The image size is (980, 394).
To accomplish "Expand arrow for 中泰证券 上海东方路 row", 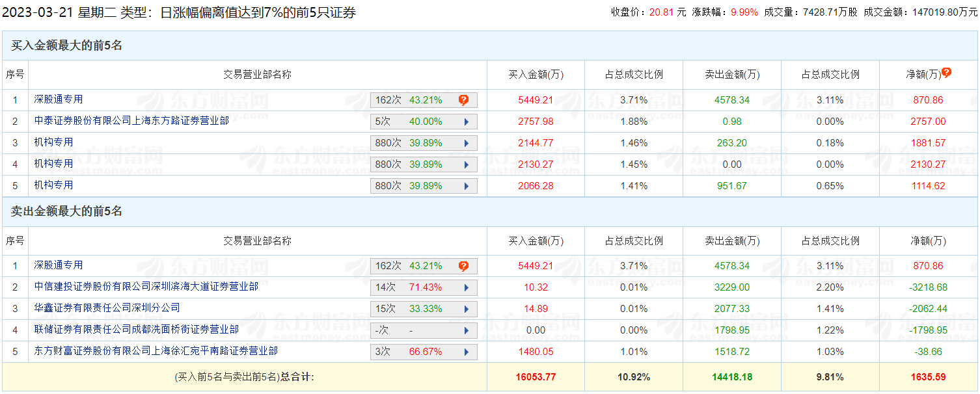I will [x=466, y=122].
